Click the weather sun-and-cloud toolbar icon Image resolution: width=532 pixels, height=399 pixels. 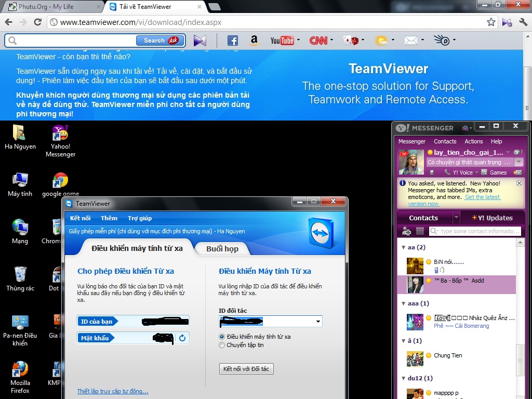[381, 41]
